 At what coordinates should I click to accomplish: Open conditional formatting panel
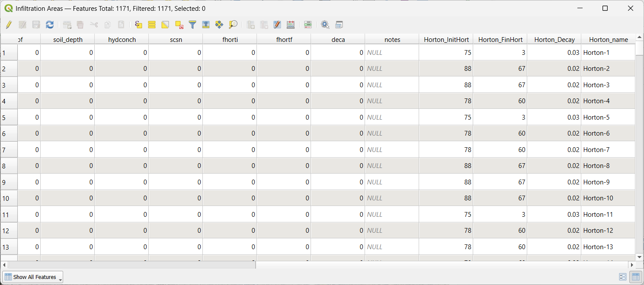point(308,25)
